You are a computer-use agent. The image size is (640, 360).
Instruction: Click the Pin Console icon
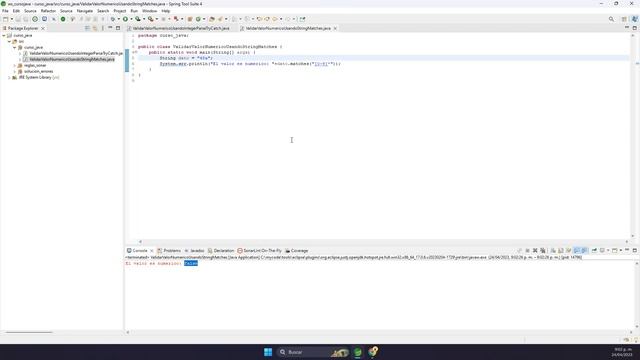point(594,251)
